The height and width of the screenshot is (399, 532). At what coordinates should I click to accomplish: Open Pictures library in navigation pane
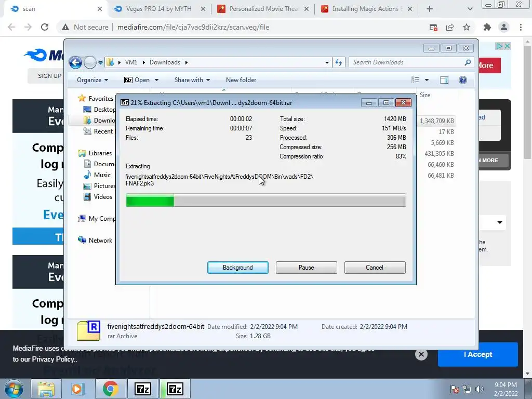(99, 185)
